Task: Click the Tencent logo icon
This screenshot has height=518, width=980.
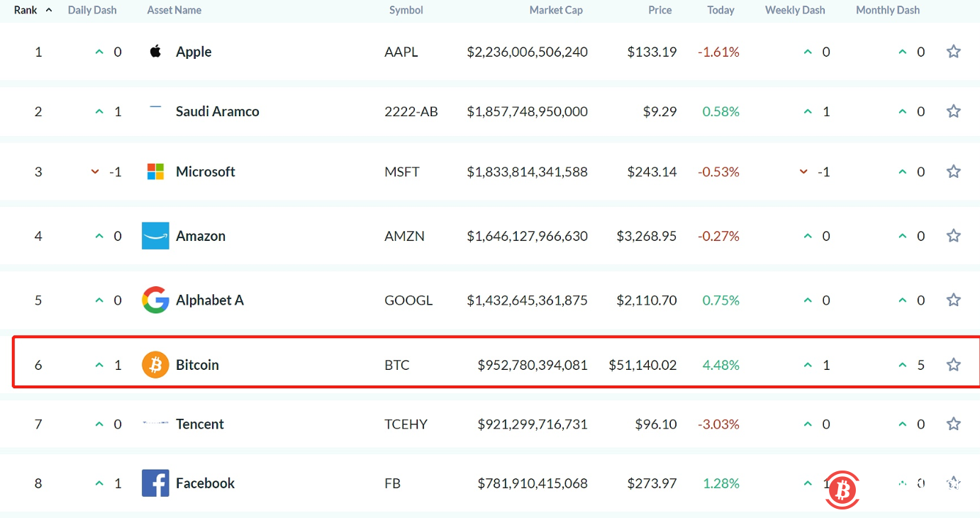Action: pos(155,422)
